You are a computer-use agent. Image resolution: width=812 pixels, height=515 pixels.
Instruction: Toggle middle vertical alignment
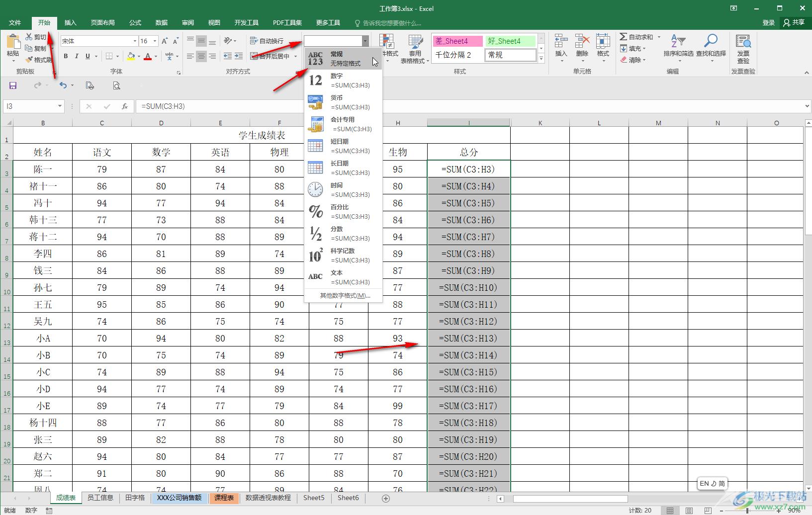tap(201, 41)
